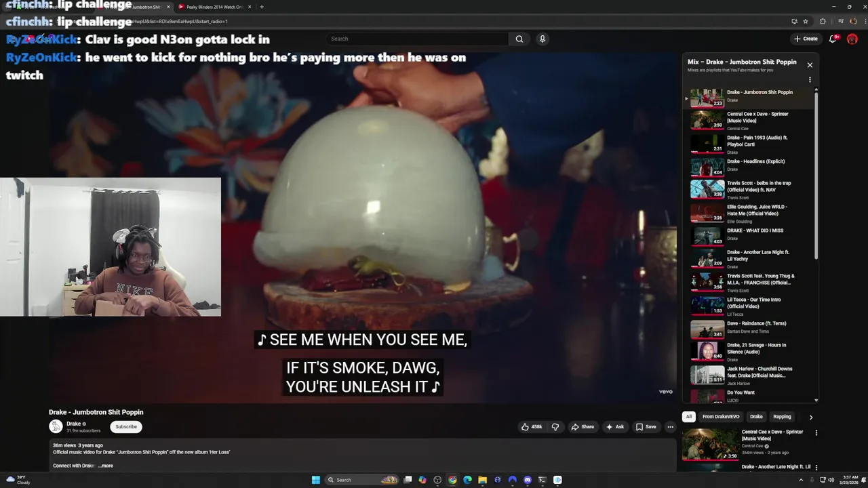
Task: Select the Drake filter chip
Action: pos(756,417)
